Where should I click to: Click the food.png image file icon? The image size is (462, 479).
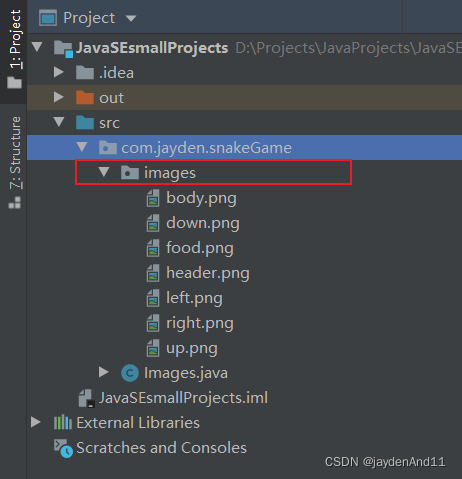[x=153, y=248]
